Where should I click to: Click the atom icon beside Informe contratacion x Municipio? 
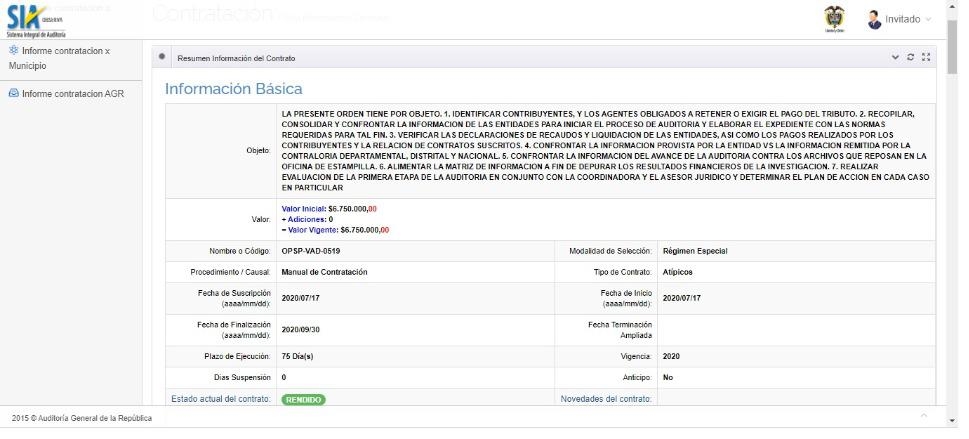(x=13, y=50)
